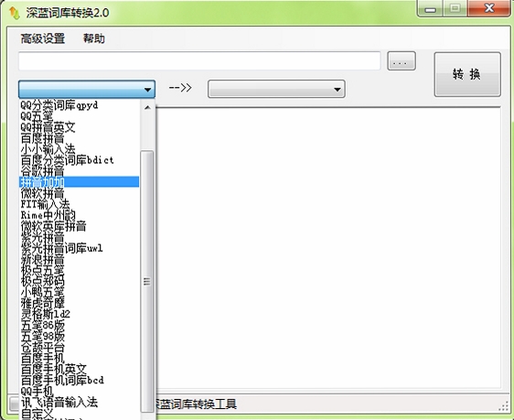Select 谷歌拼音 in the dropdown list
Screen dimensions: 514x420
(x=79, y=171)
